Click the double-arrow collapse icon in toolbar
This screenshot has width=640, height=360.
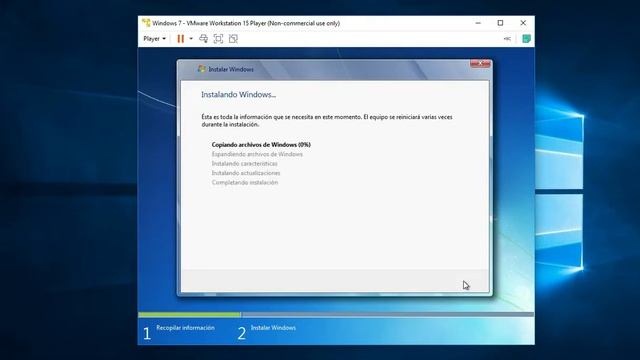pyautogui.click(x=507, y=39)
